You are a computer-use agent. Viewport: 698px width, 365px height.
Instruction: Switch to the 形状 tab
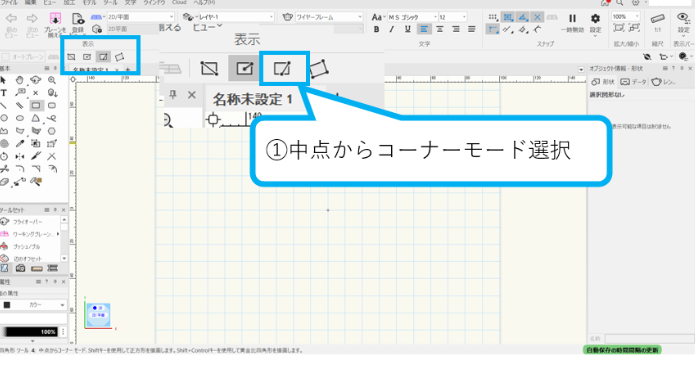click(603, 82)
